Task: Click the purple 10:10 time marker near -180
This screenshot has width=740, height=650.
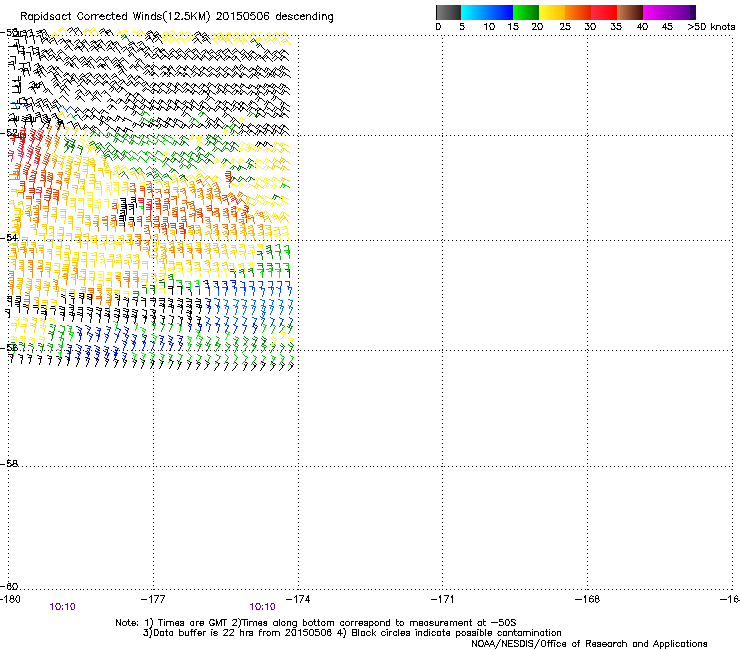Action: [x=62, y=607]
